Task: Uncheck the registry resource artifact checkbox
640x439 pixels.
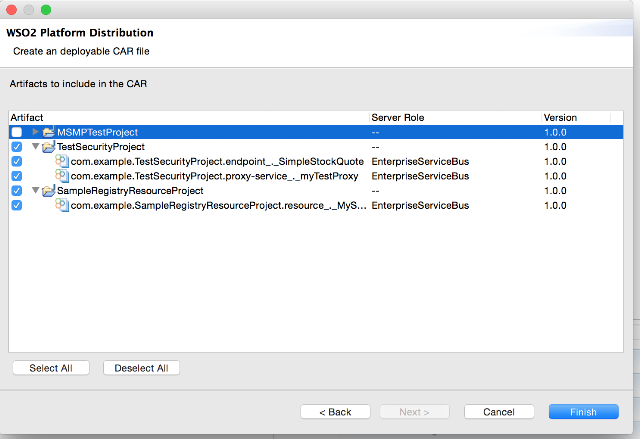Action: pyautogui.click(x=17, y=206)
